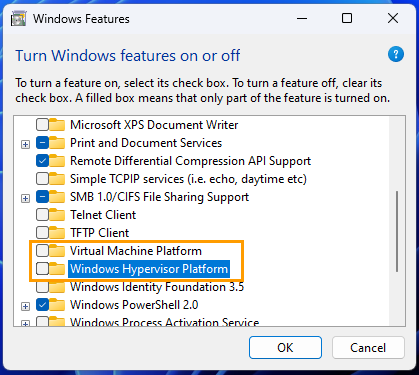The width and height of the screenshot is (419, 375).
Task: Click folder icon beside Microsoft XPS Document Writer
Action: 57,125
